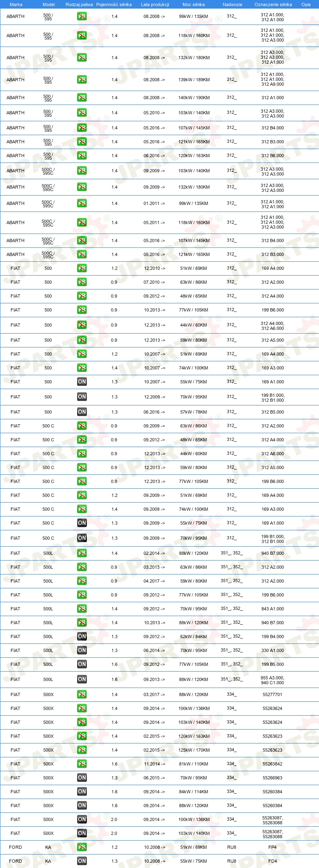Click the 'Nadwozie' column header

tap(233, 4)
